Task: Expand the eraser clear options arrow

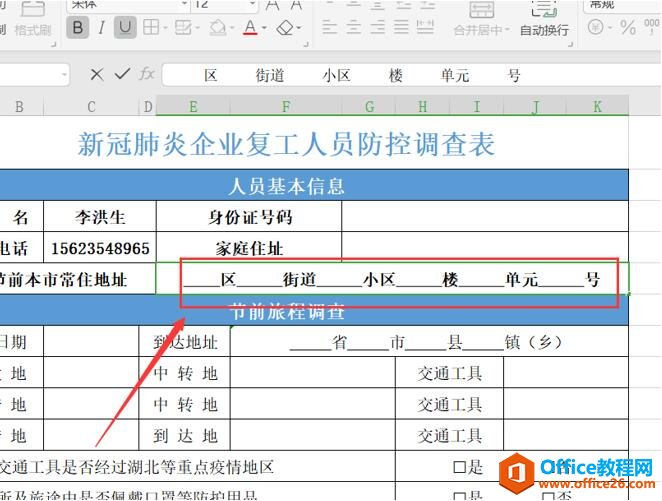Action: coord(299,28)
